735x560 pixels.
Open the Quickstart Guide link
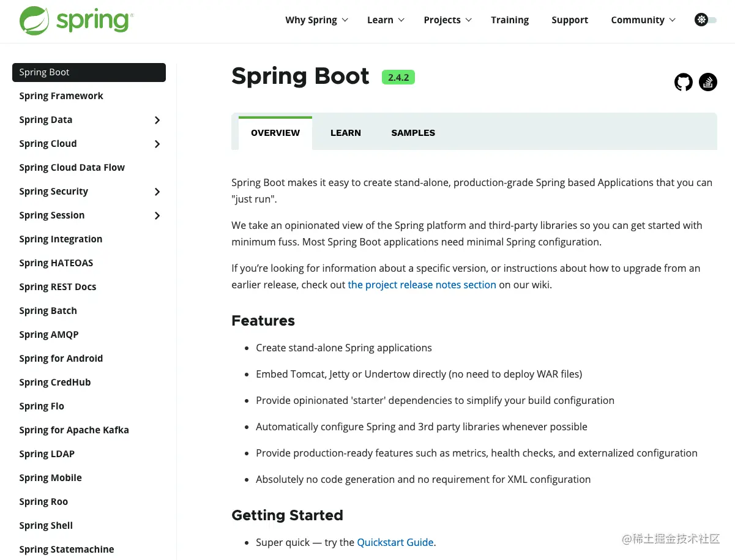pyautogui.click(x=395, y=542)
